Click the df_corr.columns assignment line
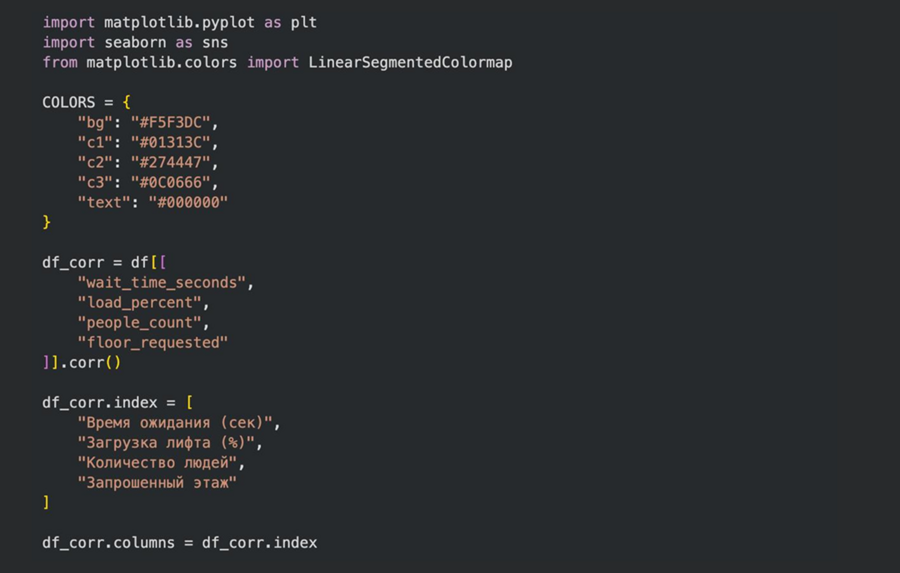This screenshot has height=573, width=900. (180, 542)
